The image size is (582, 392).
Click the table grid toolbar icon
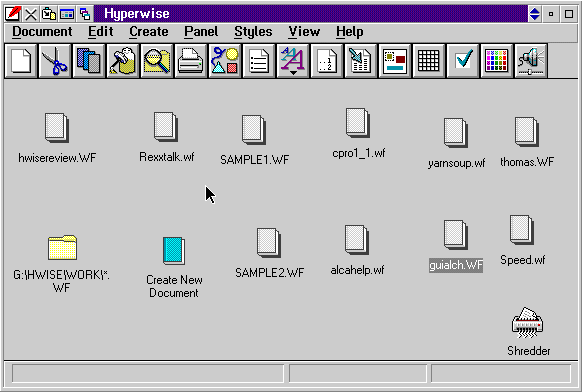pyautogui.click(x=429, y=61)
